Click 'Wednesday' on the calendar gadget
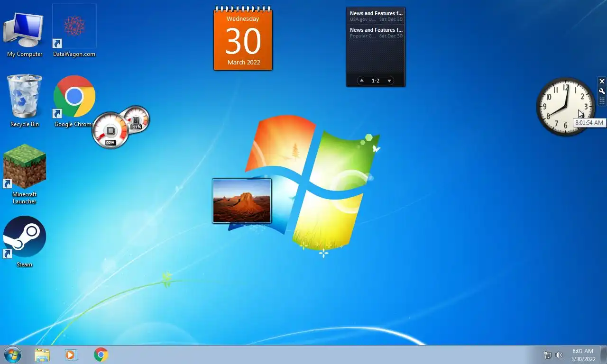607x364 pixels. [243, 19]
